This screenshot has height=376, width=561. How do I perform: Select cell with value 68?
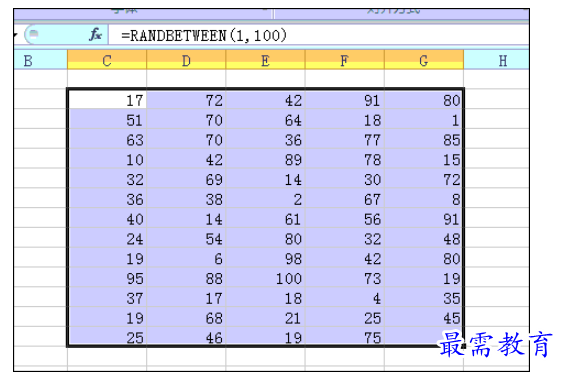186,317
